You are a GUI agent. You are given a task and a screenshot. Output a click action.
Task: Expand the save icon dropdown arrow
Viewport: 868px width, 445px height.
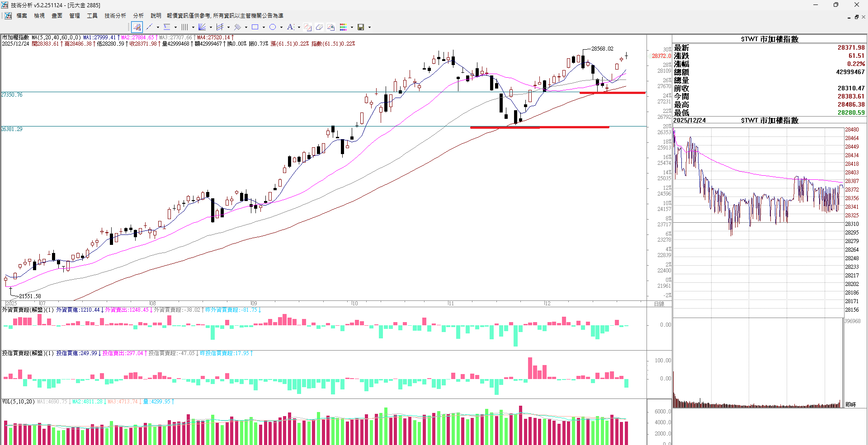pyautogui.click(x=369, y=27)
